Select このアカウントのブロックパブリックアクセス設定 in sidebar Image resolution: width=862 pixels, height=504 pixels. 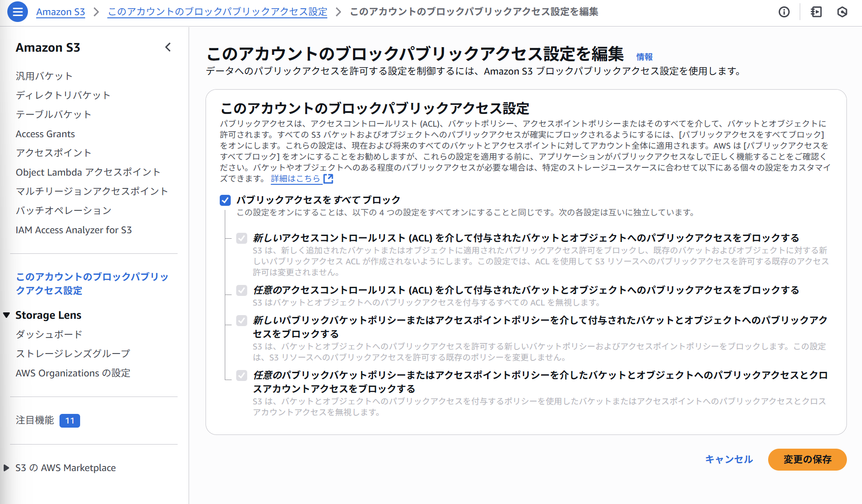(x=92, y=284)
